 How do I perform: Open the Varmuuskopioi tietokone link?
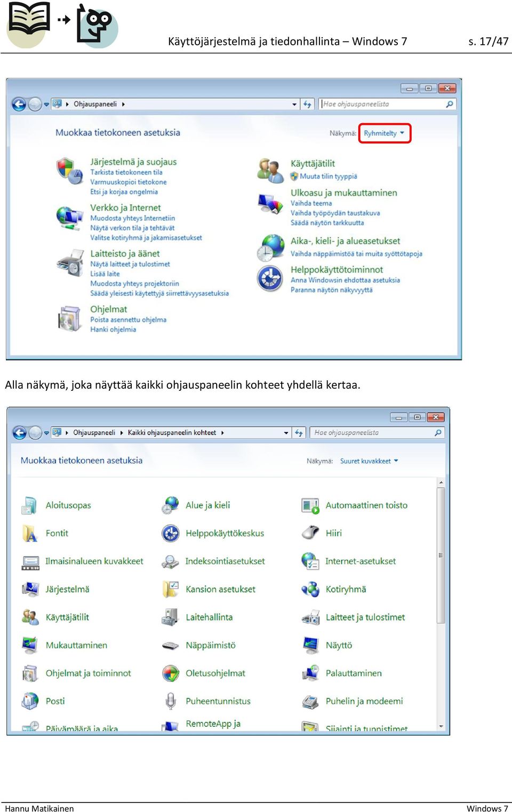click(x=129, y=182)
